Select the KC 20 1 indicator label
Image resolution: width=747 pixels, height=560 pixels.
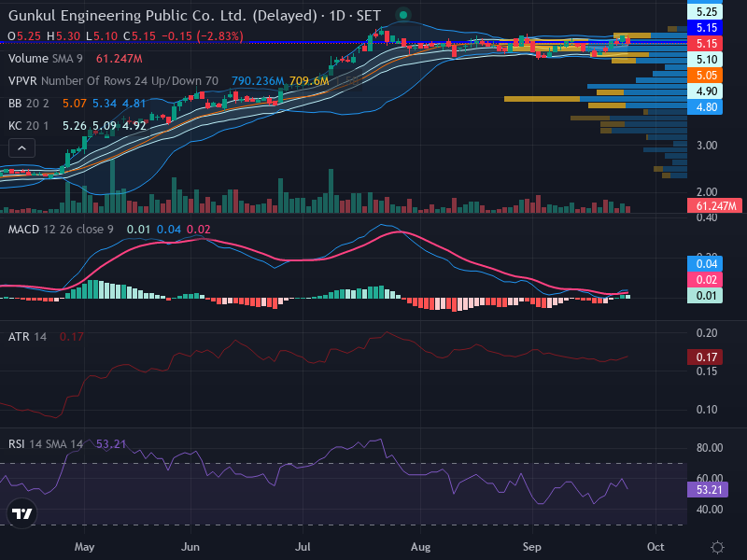(x=29, y=126)
